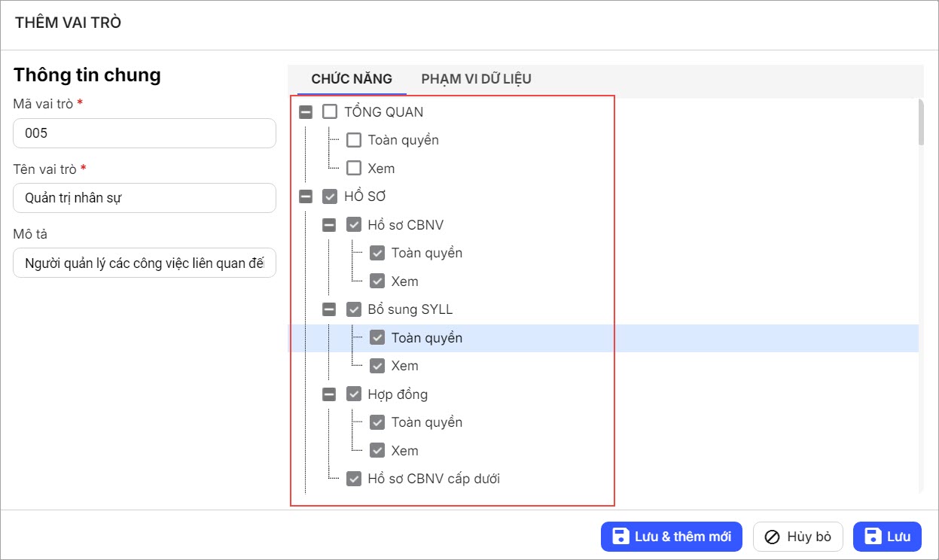Uncheck Toàn quyền under Hợp đồng

377,422
